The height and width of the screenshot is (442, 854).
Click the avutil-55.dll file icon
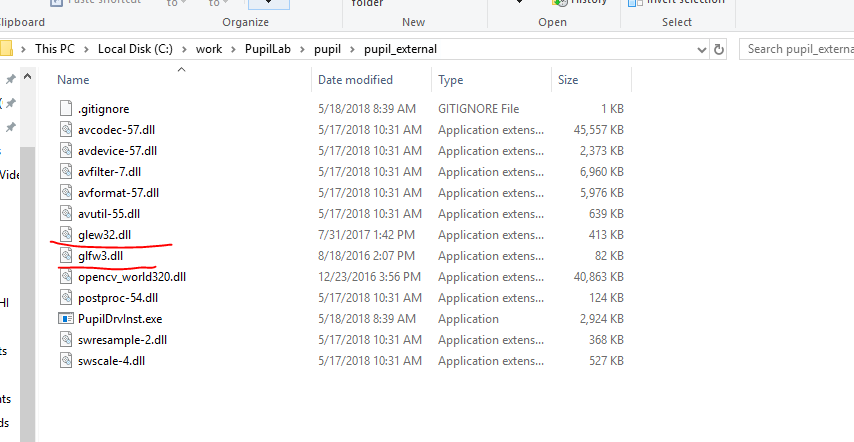tap(66, 213)
